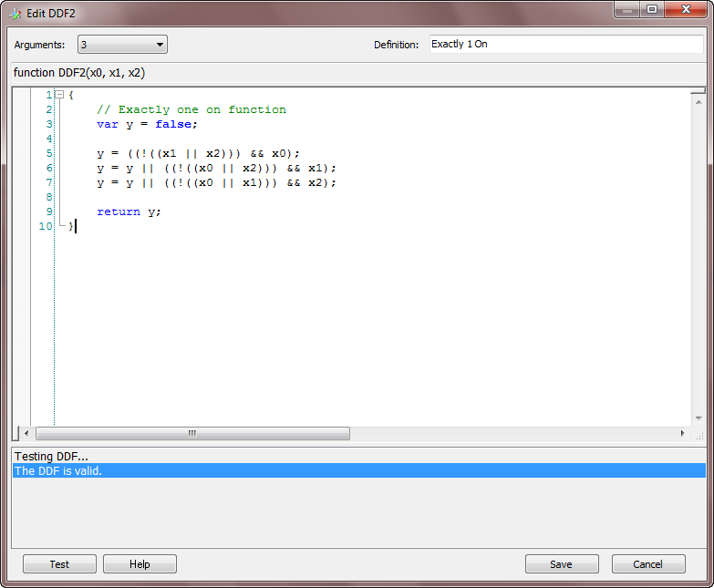714x588 pixels.
Task: Click the horizontal scrollbar thumb
Action: (x=191, y=434)
